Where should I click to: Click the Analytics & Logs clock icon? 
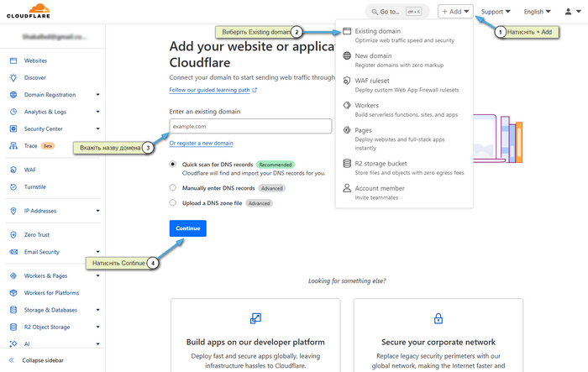click(13, 112)
